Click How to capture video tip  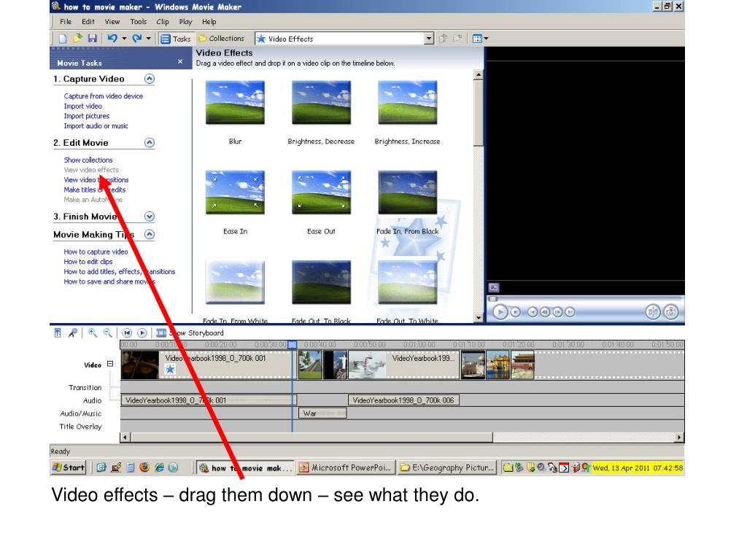(x=96, y=252)
